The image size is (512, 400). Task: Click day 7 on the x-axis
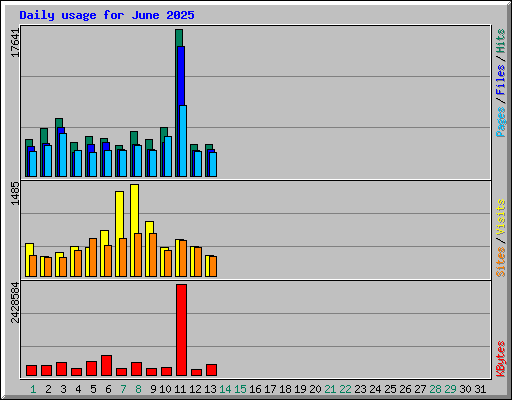pos(123,389)
